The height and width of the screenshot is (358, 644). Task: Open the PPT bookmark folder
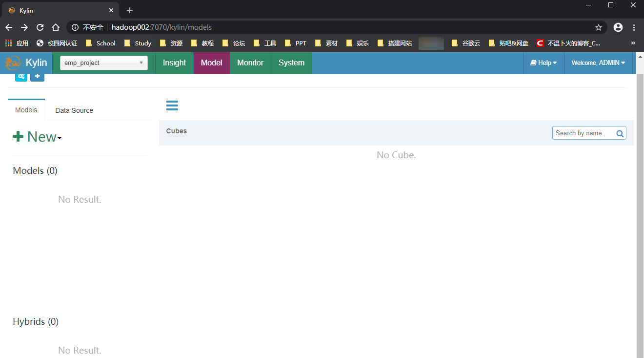click(x=296, y=43)
